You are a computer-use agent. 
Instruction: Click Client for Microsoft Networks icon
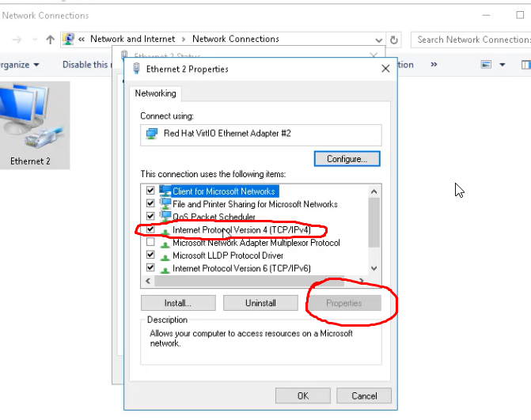(x=165, y=191)
